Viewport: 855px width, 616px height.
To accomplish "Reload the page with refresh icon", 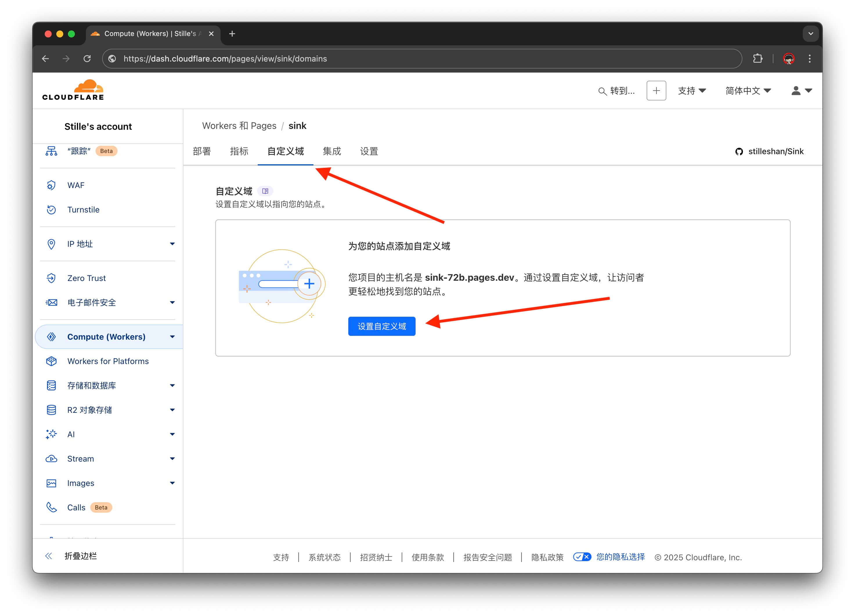I will 87,58.
